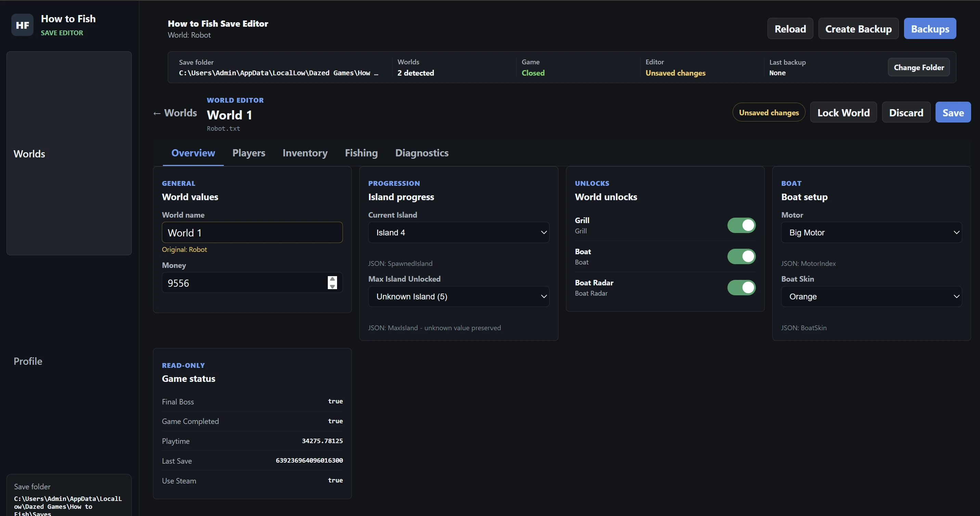This screenshot has width=980, height=516.
Task: Decrease Money with the down stepper arrow
Action: [x=332, y=286]
